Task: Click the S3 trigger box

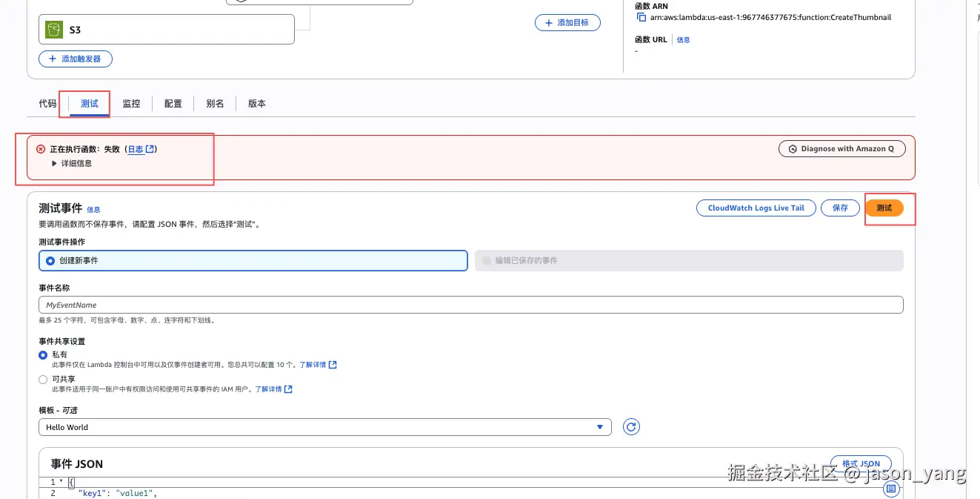Action: pos(167,30)
